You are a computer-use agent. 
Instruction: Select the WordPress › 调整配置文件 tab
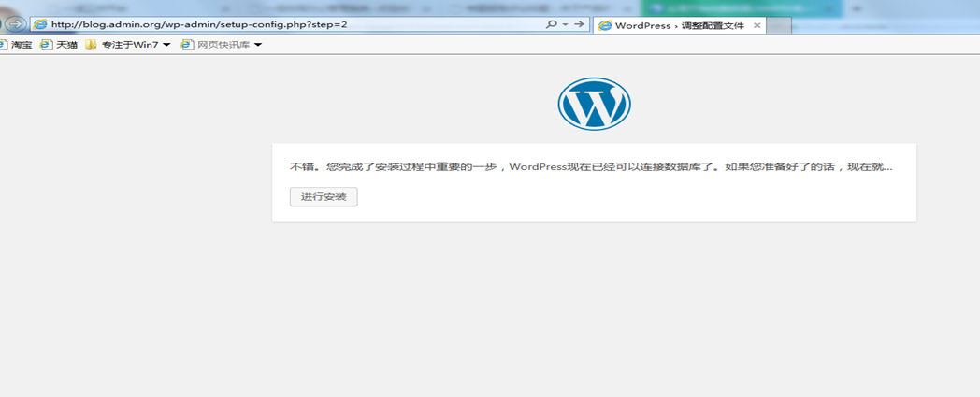[x=679, y=25]
